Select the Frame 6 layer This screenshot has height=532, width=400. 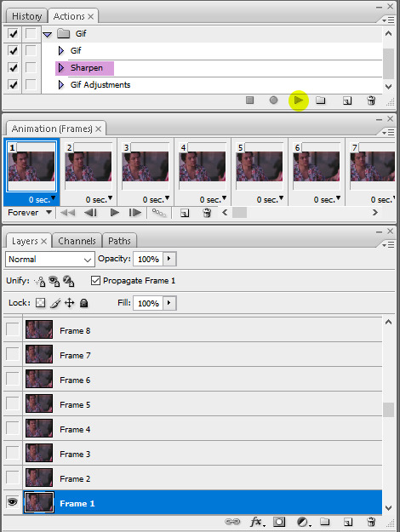(203, 380)
